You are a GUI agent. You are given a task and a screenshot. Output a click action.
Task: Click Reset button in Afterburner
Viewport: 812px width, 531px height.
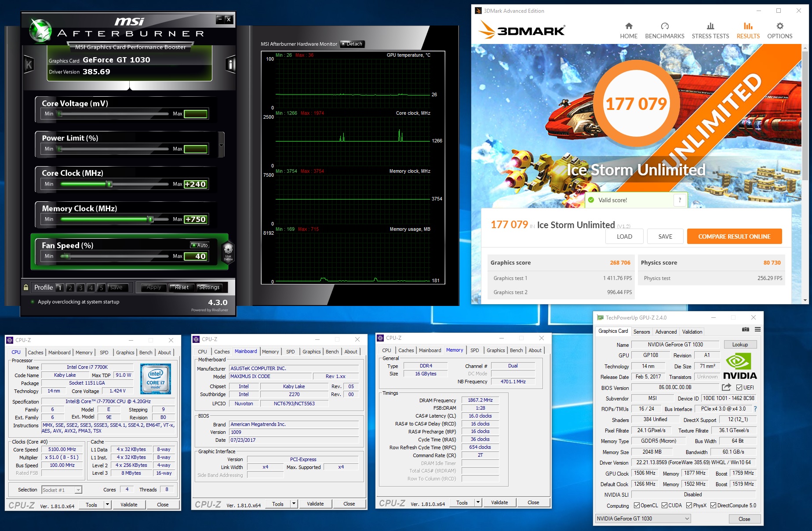point(182,287)
